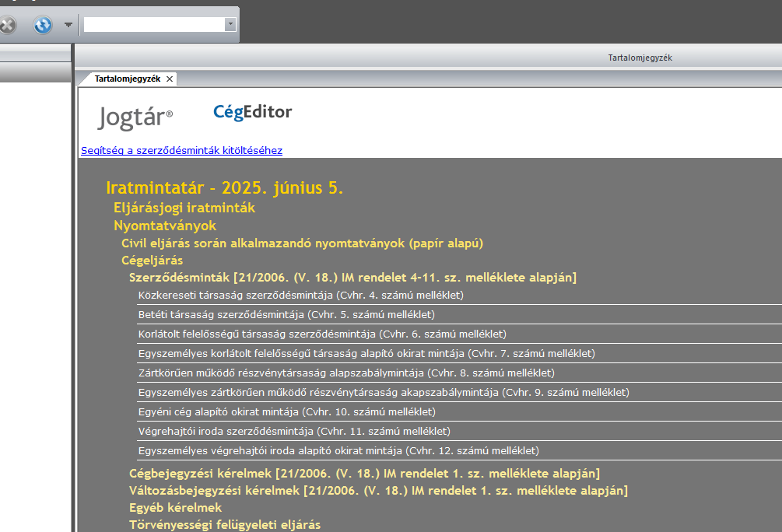Switch to the Tartalomjegyzék tab

point(127,79)
